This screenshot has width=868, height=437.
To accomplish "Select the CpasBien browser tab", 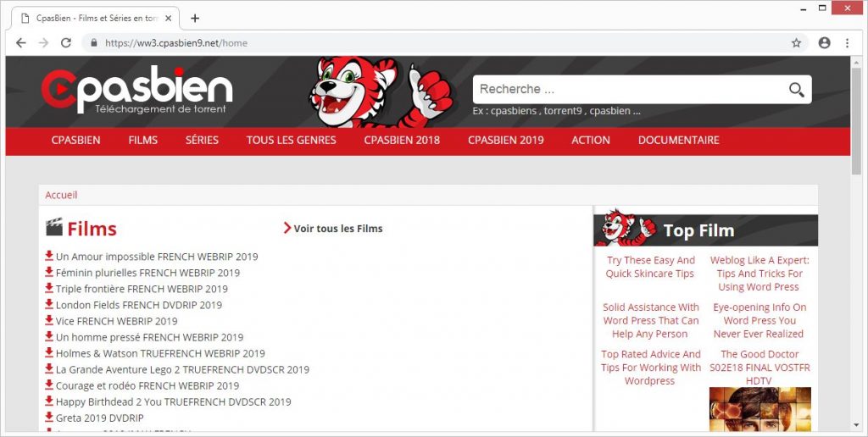I will pos(94,19).
